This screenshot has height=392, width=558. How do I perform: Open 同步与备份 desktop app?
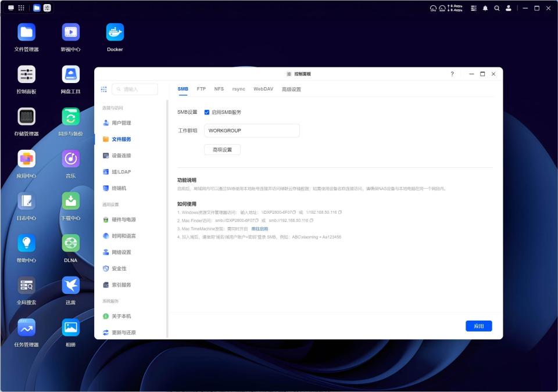tap(70, 117)
